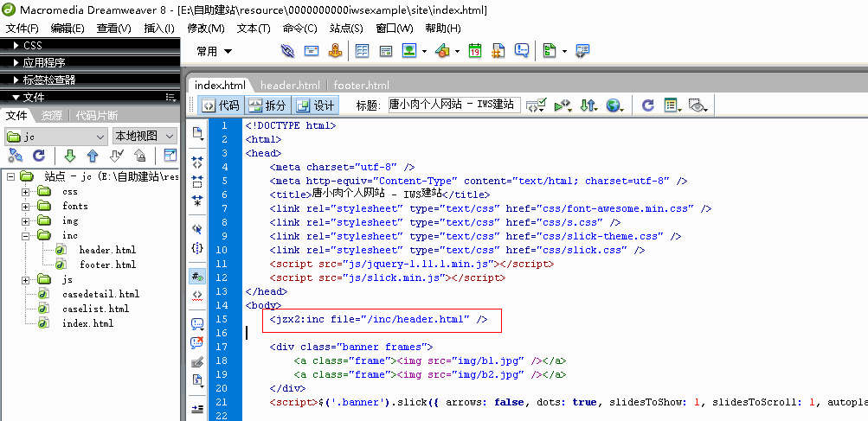Insert an Image from the toolbar
Screen dimensions: 868x421
click(x=409, y=51)
